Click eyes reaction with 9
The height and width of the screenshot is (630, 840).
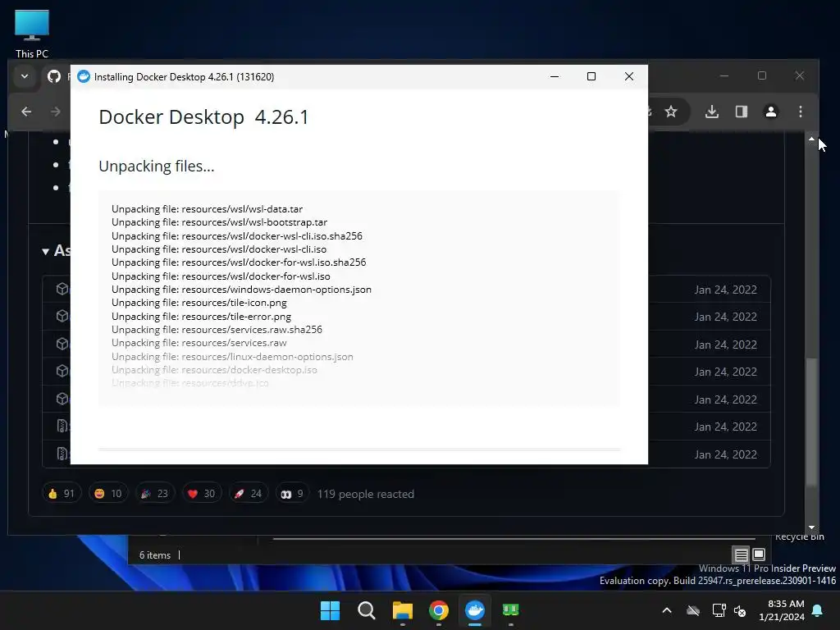(292, 493)
